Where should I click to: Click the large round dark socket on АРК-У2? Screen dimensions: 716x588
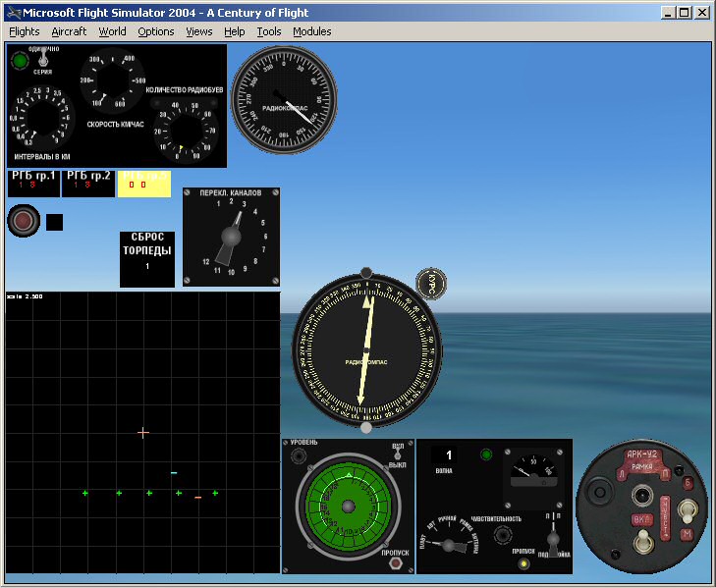pos(599,492)
